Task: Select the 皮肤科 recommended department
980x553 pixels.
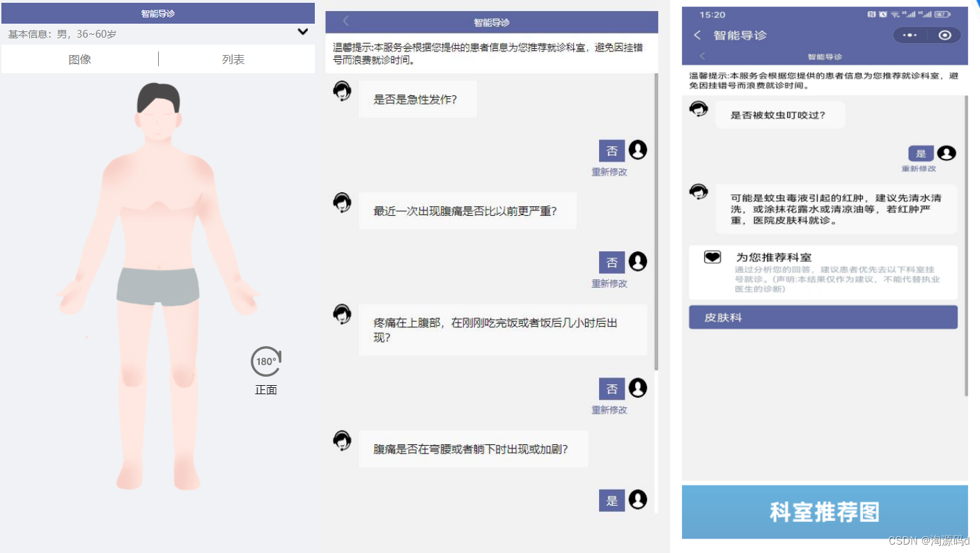Action: coord(823,317)
